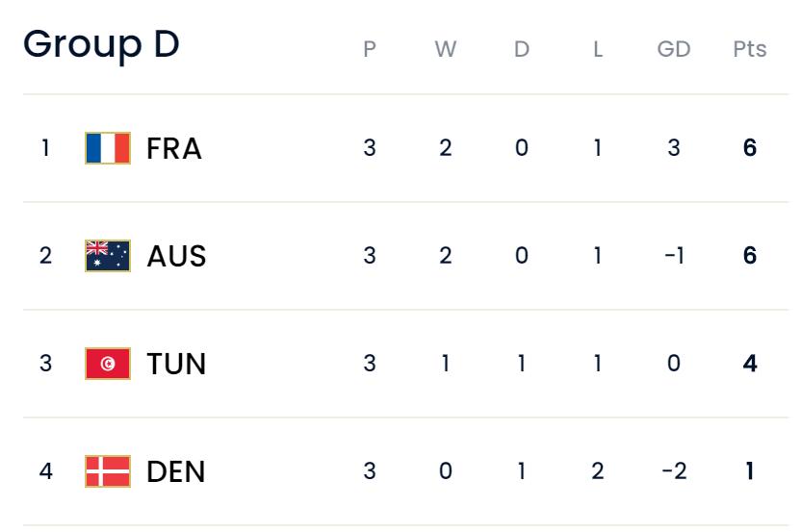Click the L column header
This screenshot has width=802, height=532.
pyautogui.click(x=597, y=49)
